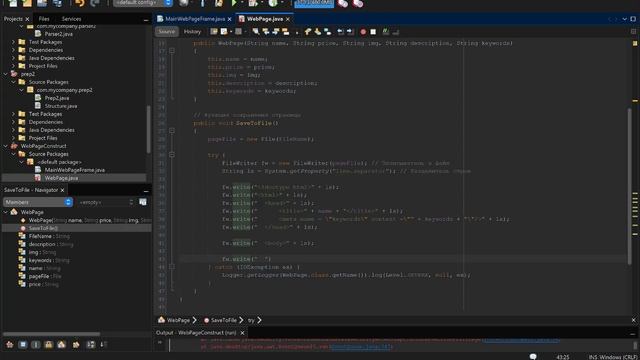Screen dimensions: 640x360
Task: Click Find Next Occurrence icon in editor toolbar
Action: click(276, 31)
